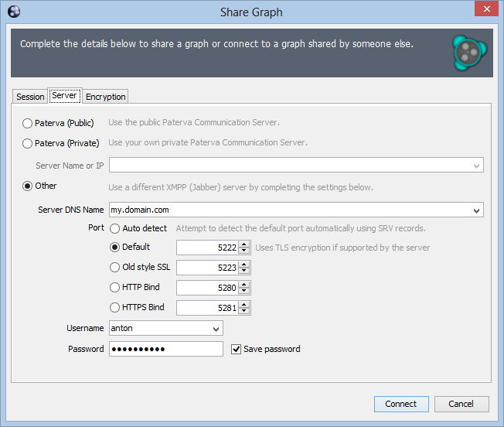
Task: Decrease the Old style SSL port 5223
Action: pos(244,271)
